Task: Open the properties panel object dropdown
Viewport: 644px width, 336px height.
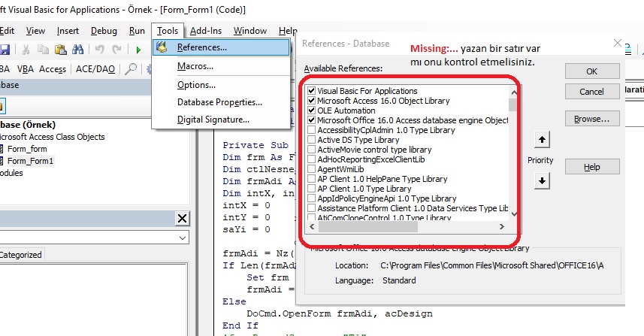Action: click(183, 238)
